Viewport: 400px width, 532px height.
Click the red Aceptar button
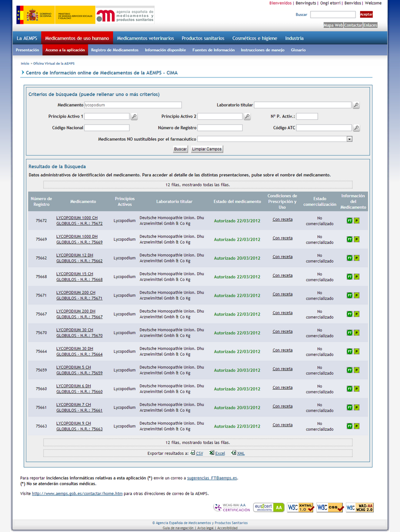[x=366, y=14]
